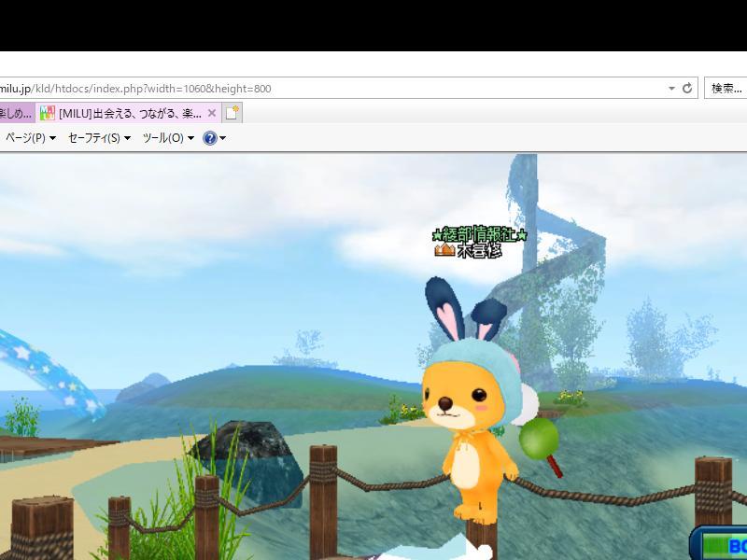747x560 pixels.
Task: Switch to the first tab labeled 楽しめ
Action: tap(16, 113)
